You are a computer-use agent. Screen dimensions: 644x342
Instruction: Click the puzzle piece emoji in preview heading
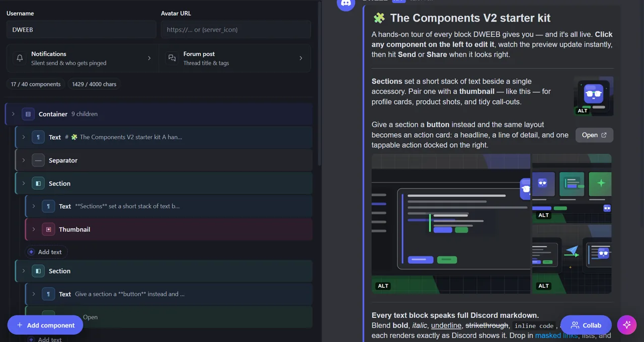pyautogui.click(x=379, y=18)
